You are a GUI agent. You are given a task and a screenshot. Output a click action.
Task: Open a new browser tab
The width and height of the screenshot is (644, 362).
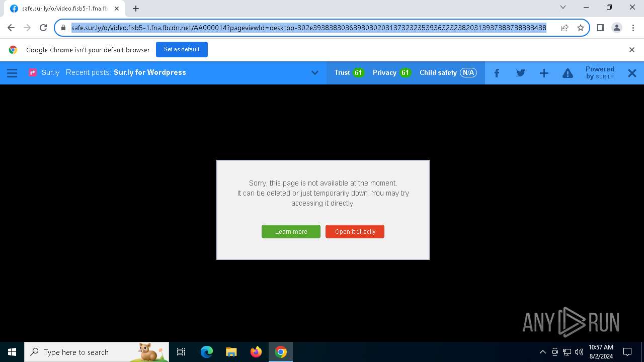pyautogui.click(x=135, y=9)
